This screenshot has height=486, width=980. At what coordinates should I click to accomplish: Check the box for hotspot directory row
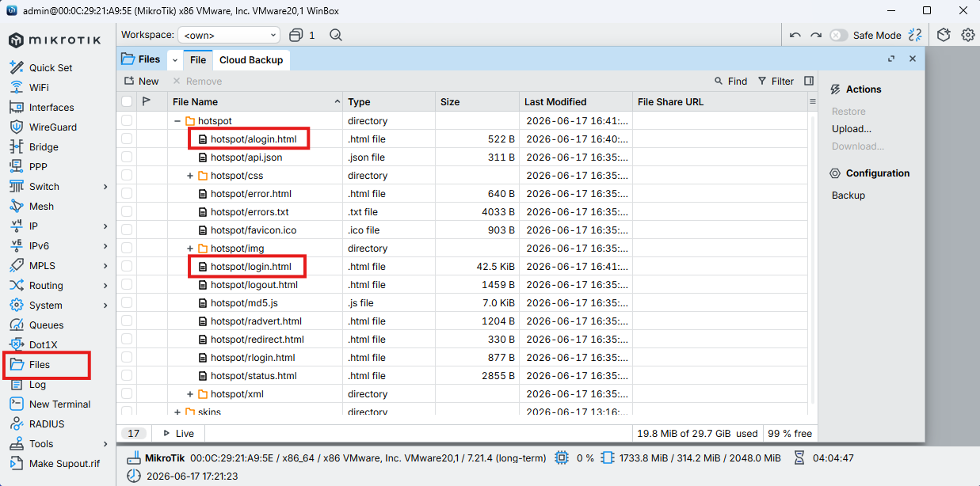pos(127,121)
